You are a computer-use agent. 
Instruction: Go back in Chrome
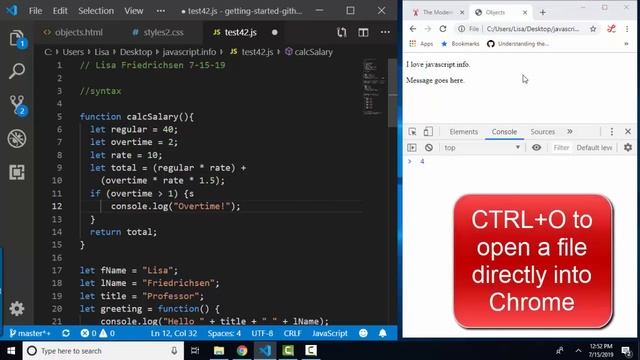(x=413, y=29)
